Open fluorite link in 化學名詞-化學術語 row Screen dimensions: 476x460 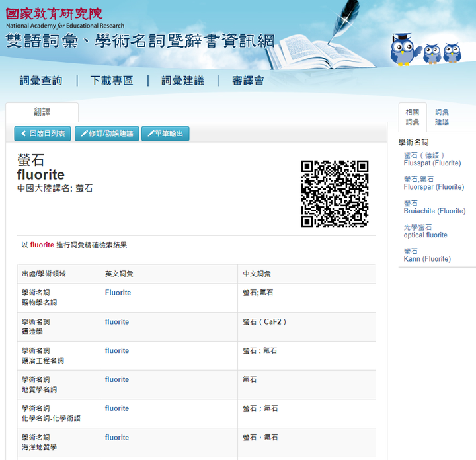pos(117,408)
